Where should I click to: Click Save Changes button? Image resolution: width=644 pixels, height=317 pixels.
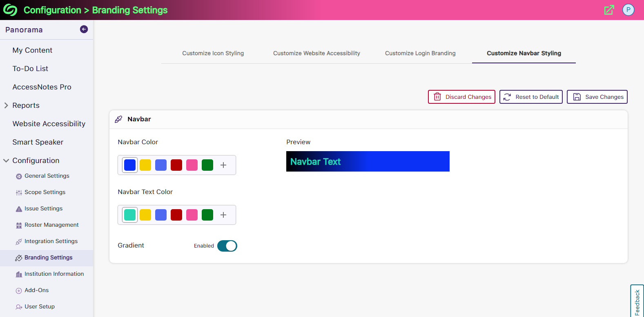click(597, 97)
